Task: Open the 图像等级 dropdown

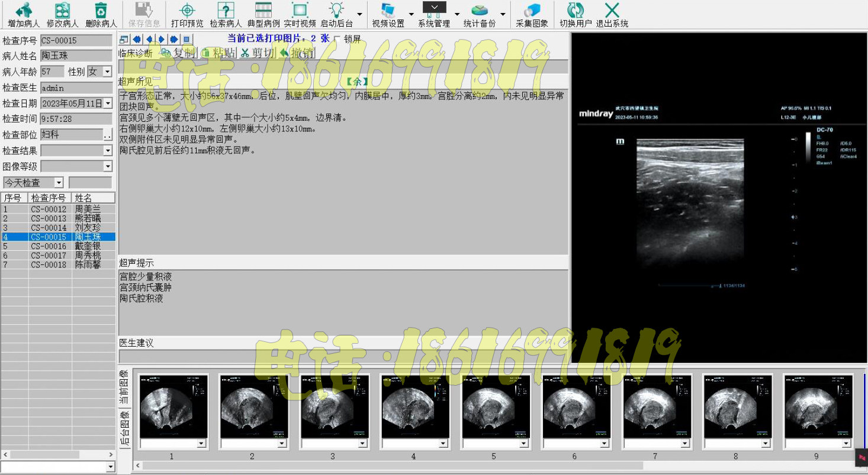Action: [x=108, y=167]
